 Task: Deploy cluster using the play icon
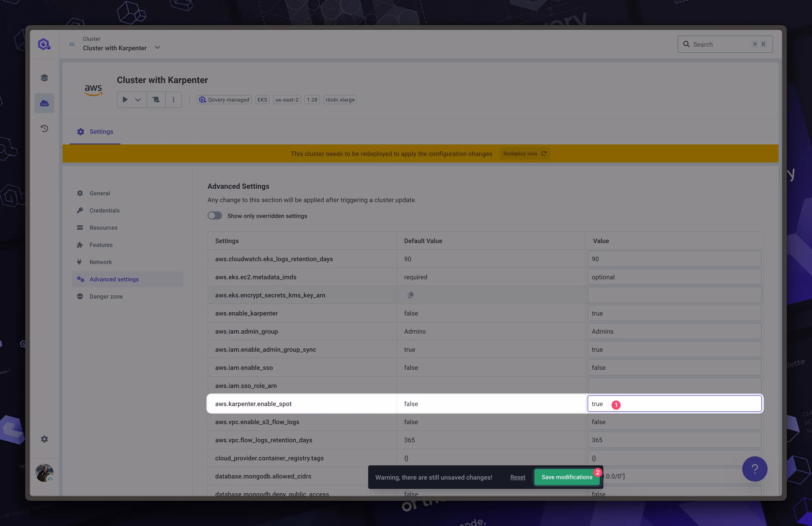click(x=125, y=100)
